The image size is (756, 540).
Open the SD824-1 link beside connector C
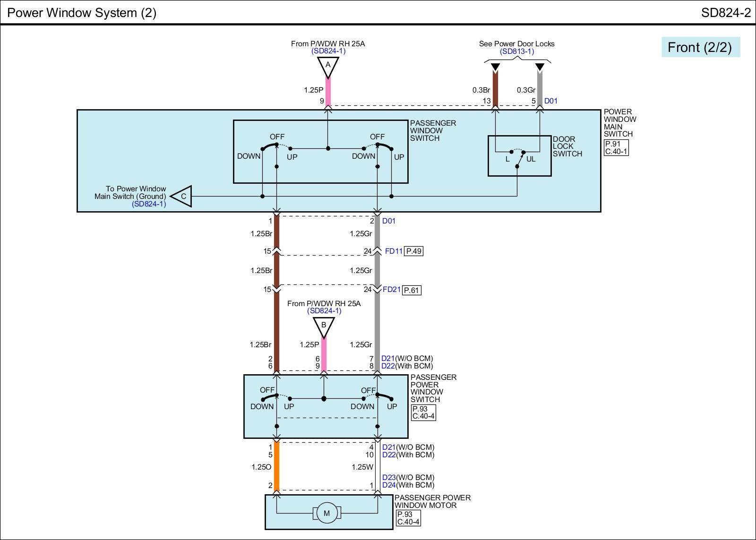[149, 204]
